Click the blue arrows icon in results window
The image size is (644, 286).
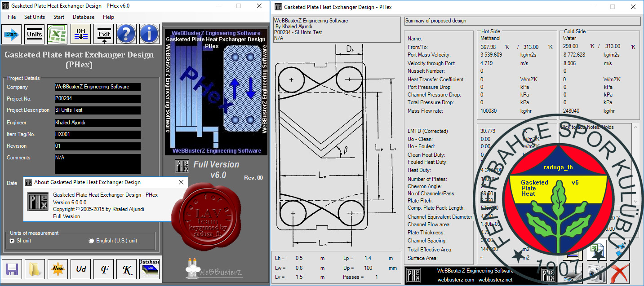tap(621, 250)
